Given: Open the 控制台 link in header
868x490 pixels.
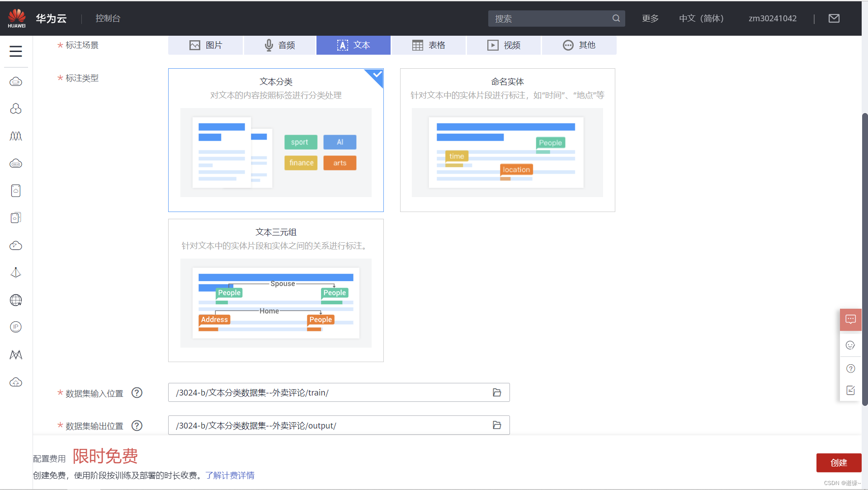Looking at the screenshot, I should pos(108,18).
